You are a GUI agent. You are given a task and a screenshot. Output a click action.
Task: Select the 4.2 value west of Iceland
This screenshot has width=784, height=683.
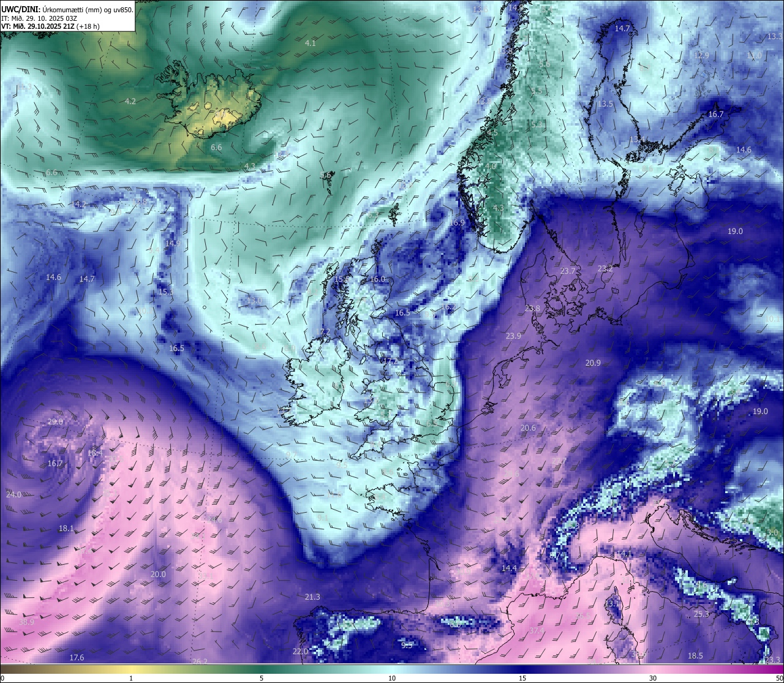[x=130, y=101]
